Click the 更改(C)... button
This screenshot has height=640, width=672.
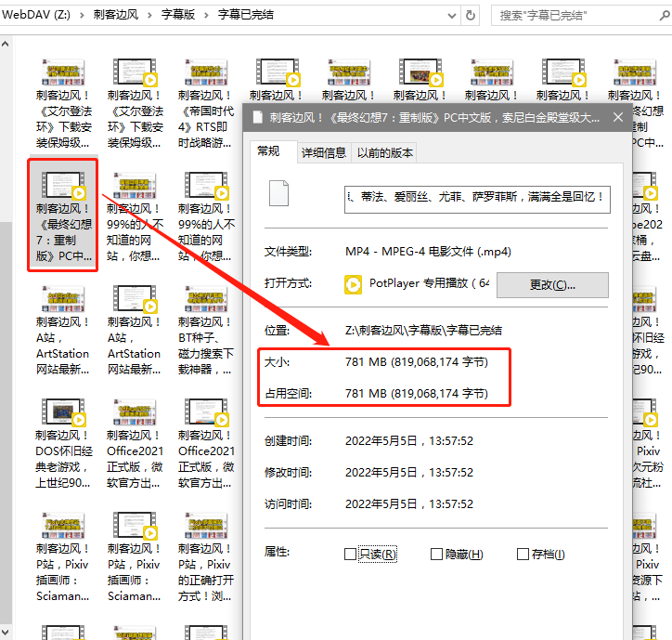tap(552, 285)
